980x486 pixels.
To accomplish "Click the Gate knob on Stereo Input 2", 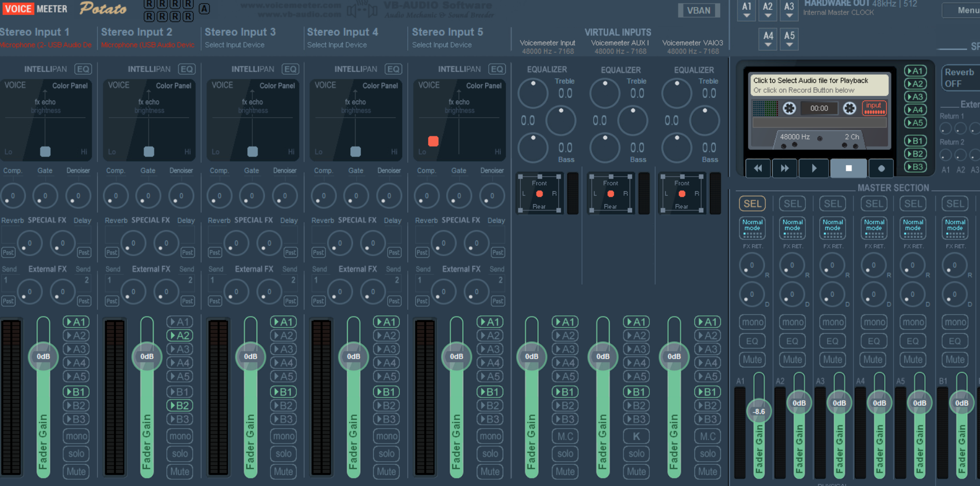I will coord(148,196).
